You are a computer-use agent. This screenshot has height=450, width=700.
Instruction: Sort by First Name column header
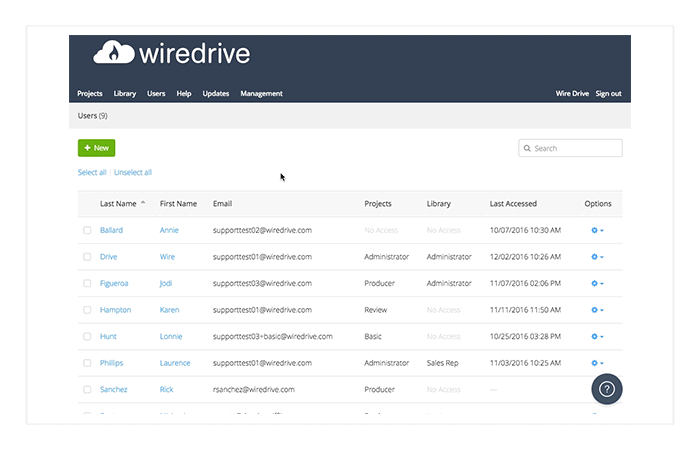[x=178, y=204]
